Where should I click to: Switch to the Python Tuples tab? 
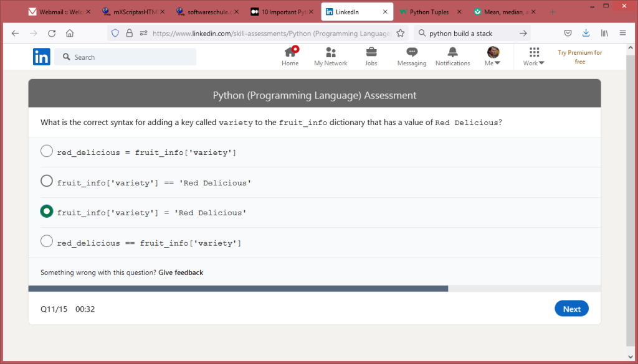429,12
